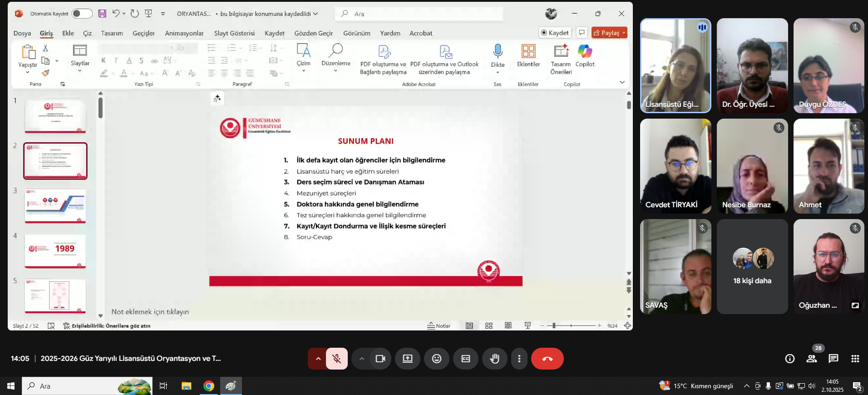The height and width of the screenshot is (395, 868).
Task: Show the participants list
Action: pyautogui.click(x=812, y=359)
